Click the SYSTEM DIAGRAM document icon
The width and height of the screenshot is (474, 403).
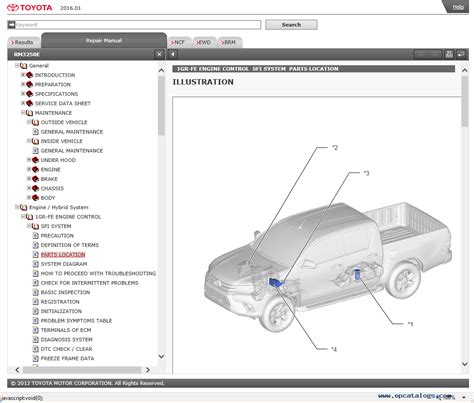36,264
